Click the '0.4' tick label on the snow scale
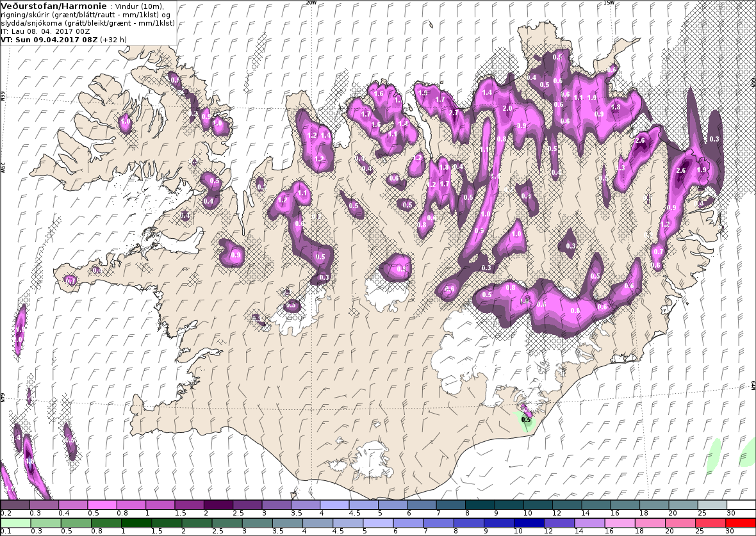Image resolution: width=756 pixels, height=536 pixels. 64,514
